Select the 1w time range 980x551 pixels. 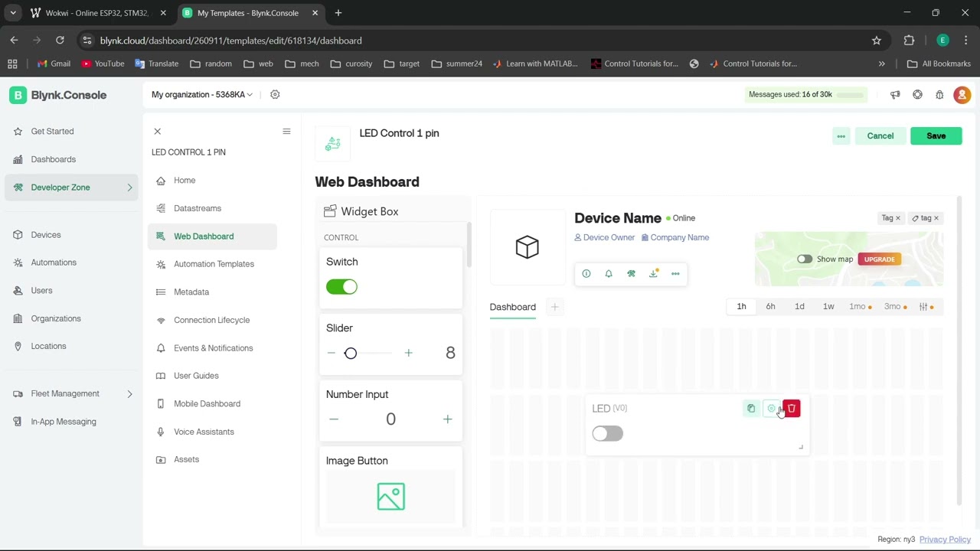pos(828,307)
